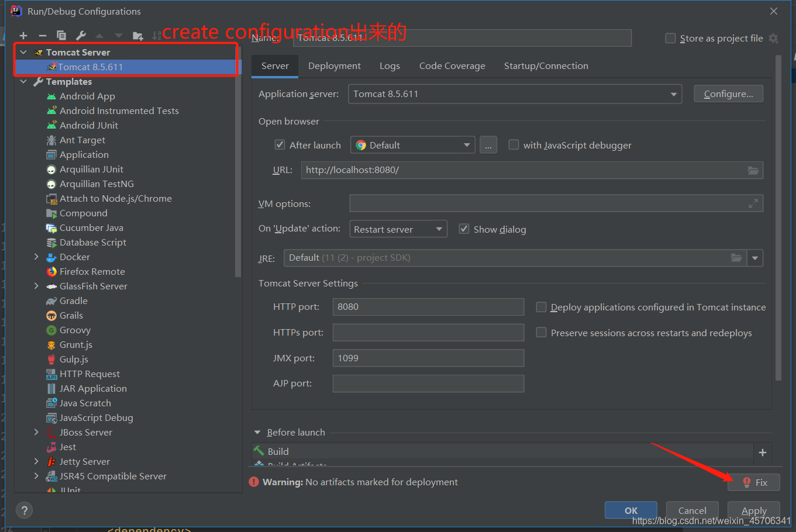Switch to the Code Coverage tab
Image resolution: width=796 pixels, height=532 pixels.
pos(452,66)
